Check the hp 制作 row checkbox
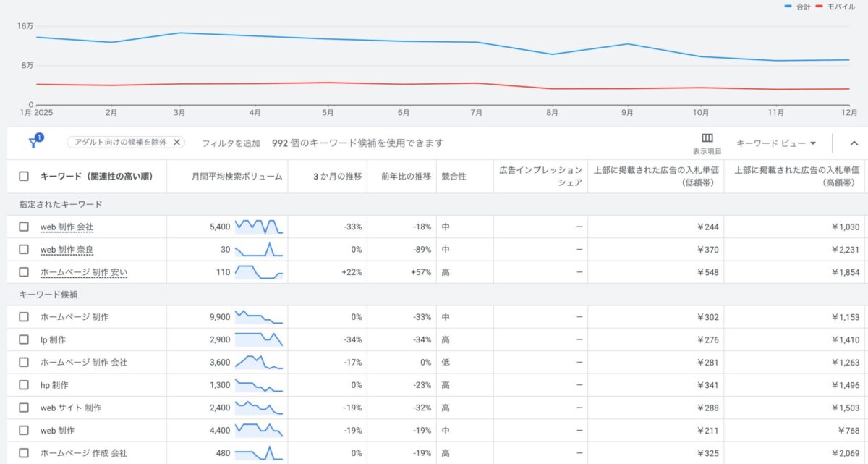The height and width of the screenshot is (464, 868). pyautogui.click(x=24, y=384)
